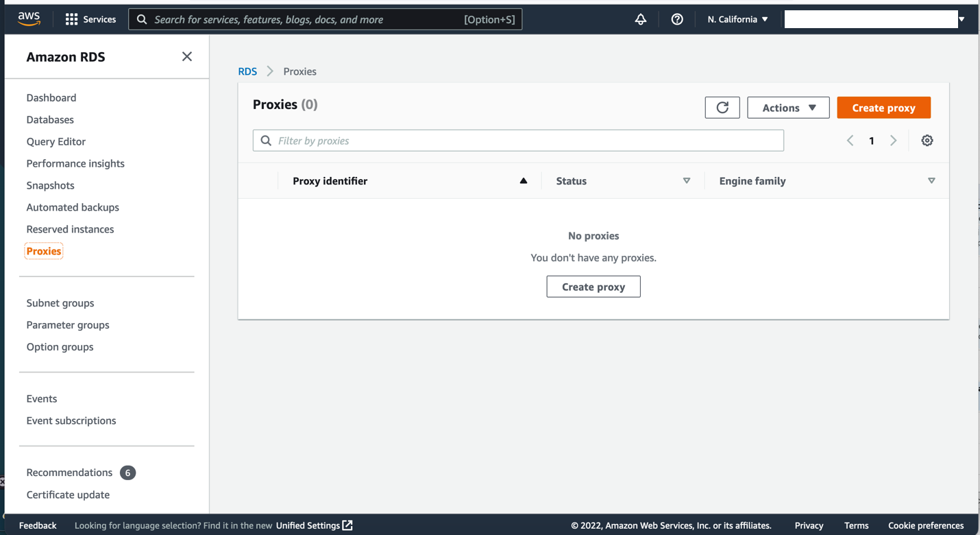Viewport: 980px width, 535px height.
Task: Open the Terms footer link
Action: click(857, 525)
